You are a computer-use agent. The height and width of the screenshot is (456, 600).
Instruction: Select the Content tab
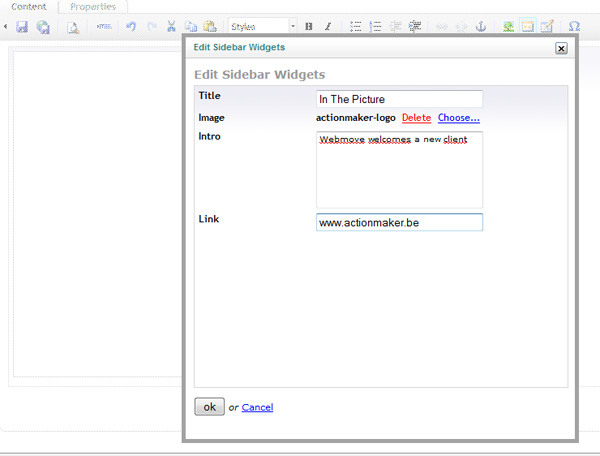point(29,7)
